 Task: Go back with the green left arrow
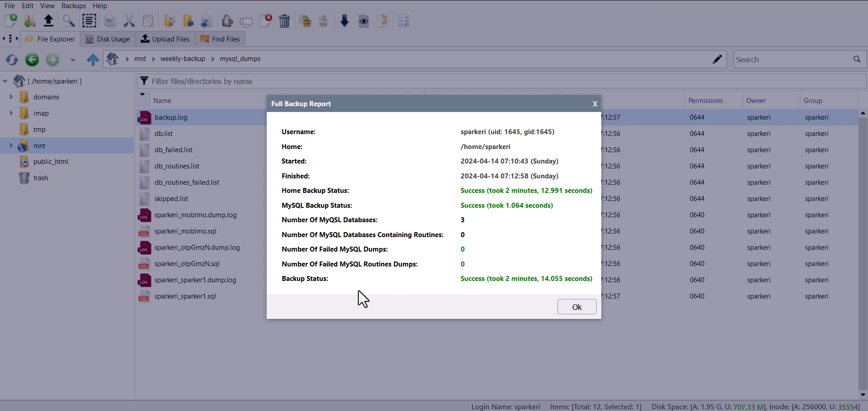click(x=32, y=60)
